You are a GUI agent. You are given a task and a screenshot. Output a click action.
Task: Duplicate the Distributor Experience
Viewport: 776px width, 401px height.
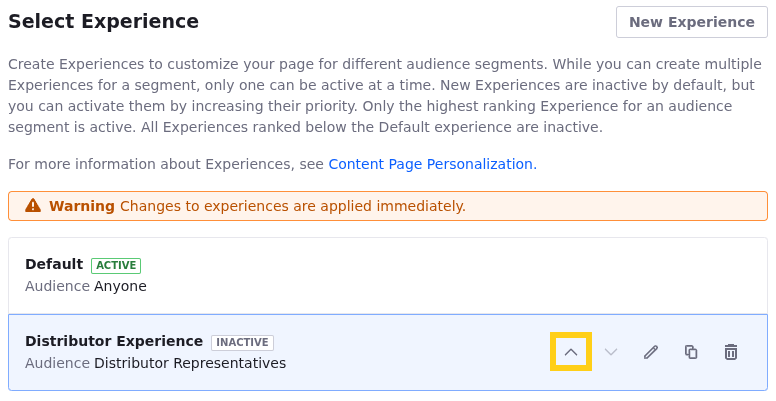tap(691, 352)
